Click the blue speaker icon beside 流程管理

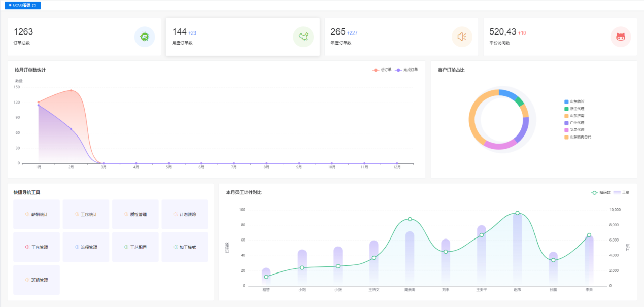pos(77,247)
